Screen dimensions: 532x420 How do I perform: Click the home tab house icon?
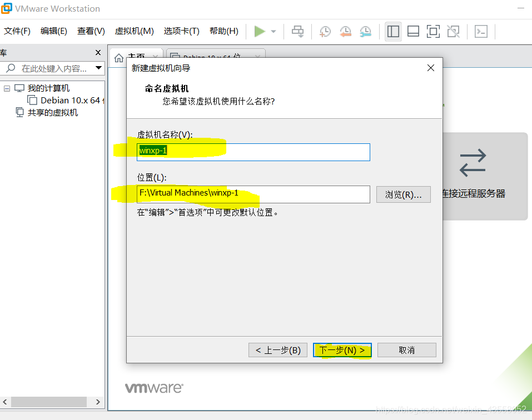119,58
